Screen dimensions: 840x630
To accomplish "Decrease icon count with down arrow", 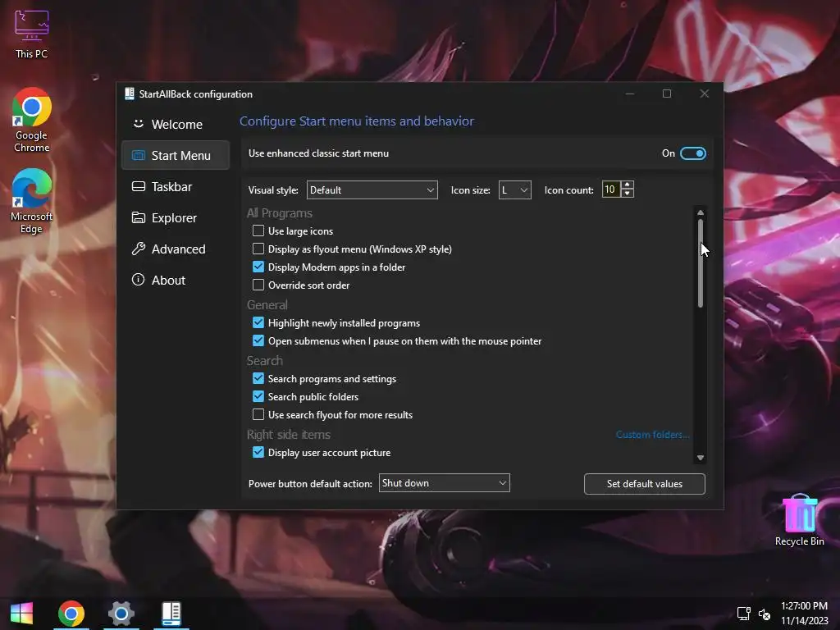I will click(x=628, y=194).
